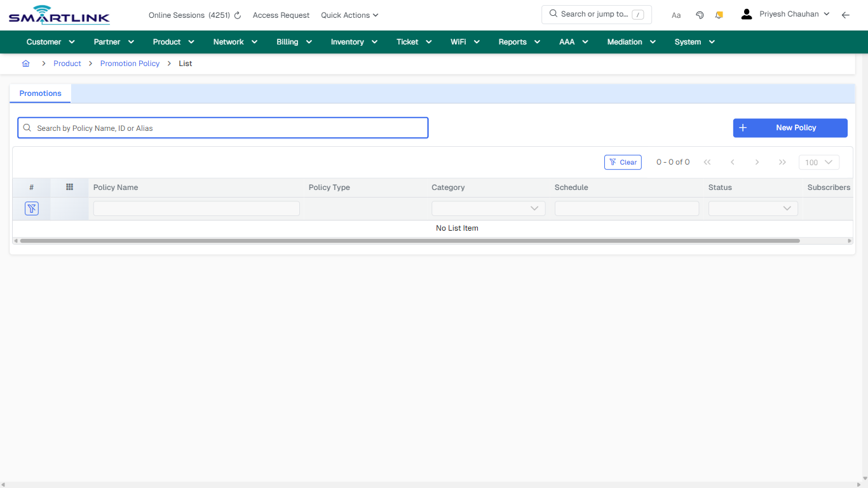Screen dimensions: 868x488
Task: Refresh Online Sessions with the reload icon
Action: (237, 15)
